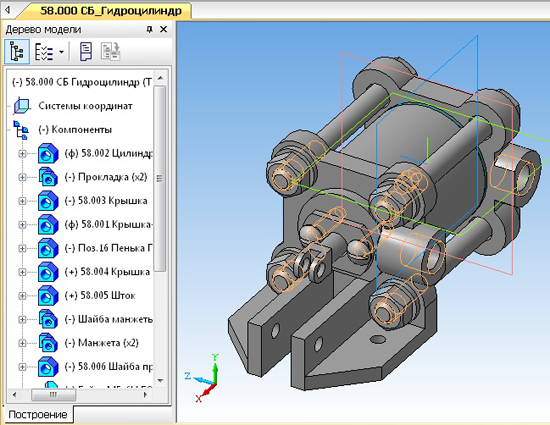Click the Системы координат cube icon

21,106
